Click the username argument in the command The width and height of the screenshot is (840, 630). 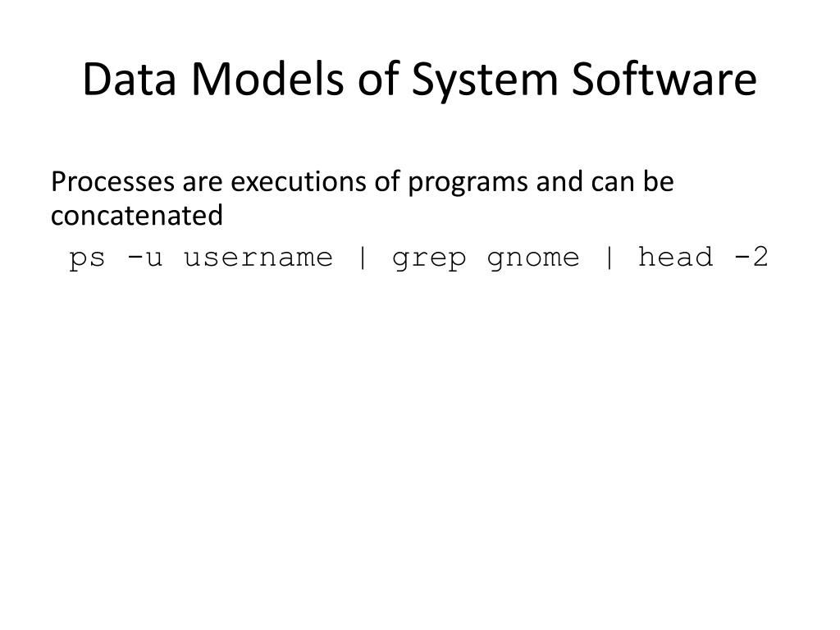pos(258,258)
